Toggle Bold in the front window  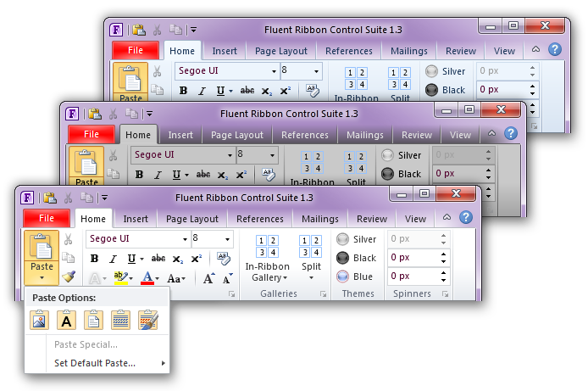point(95,258)
